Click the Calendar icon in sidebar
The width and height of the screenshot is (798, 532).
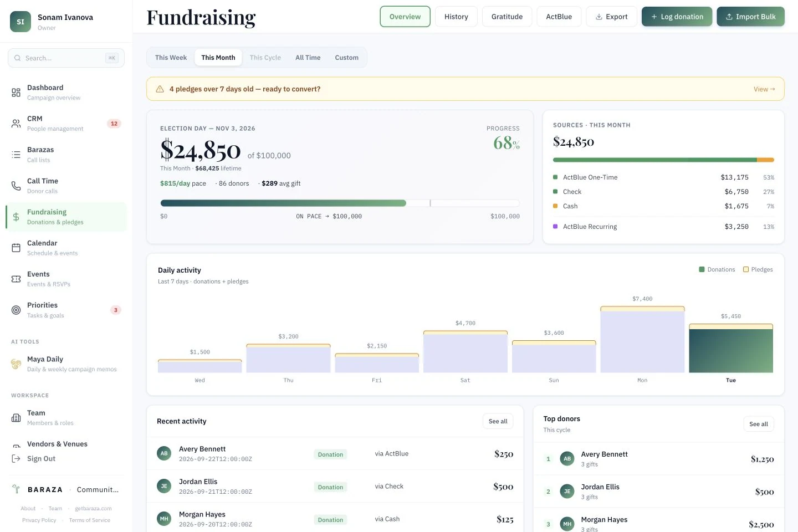(x=16, y=248)
